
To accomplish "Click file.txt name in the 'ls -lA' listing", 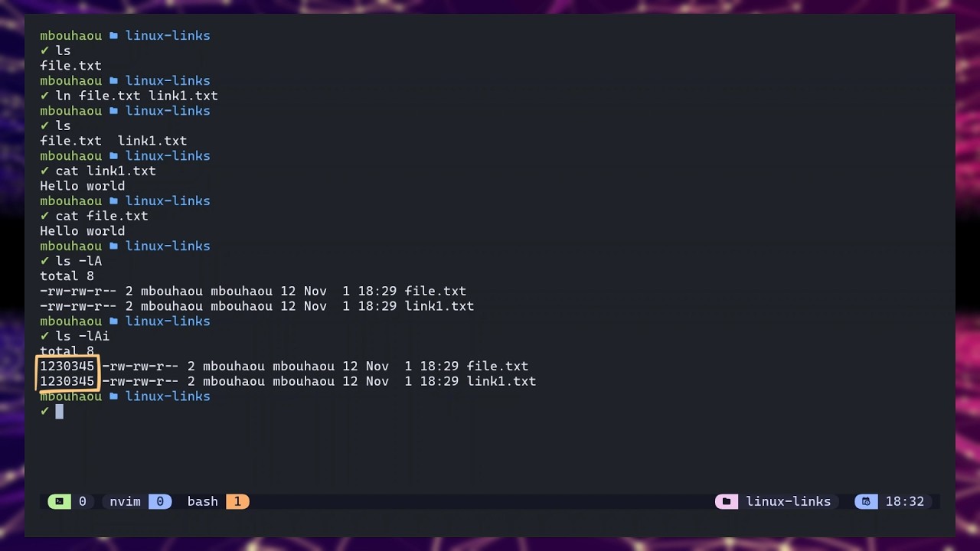I will click(x=436, y=291).
